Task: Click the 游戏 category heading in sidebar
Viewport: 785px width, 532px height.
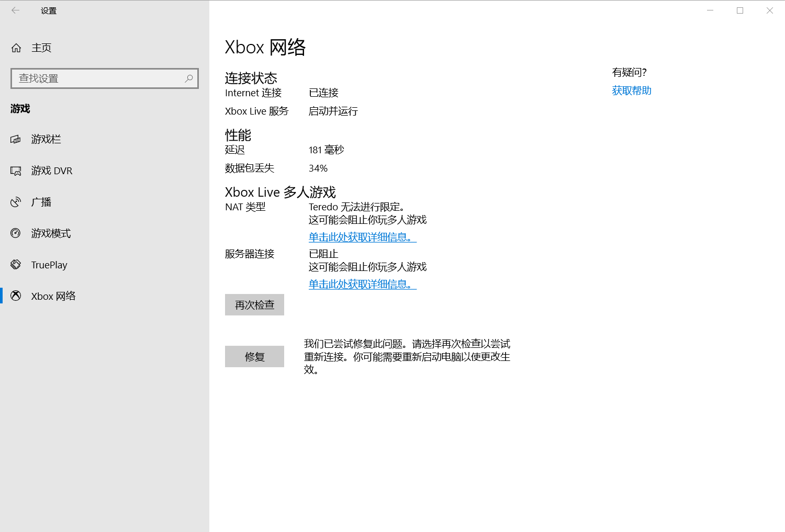Action: coord(20,108)
